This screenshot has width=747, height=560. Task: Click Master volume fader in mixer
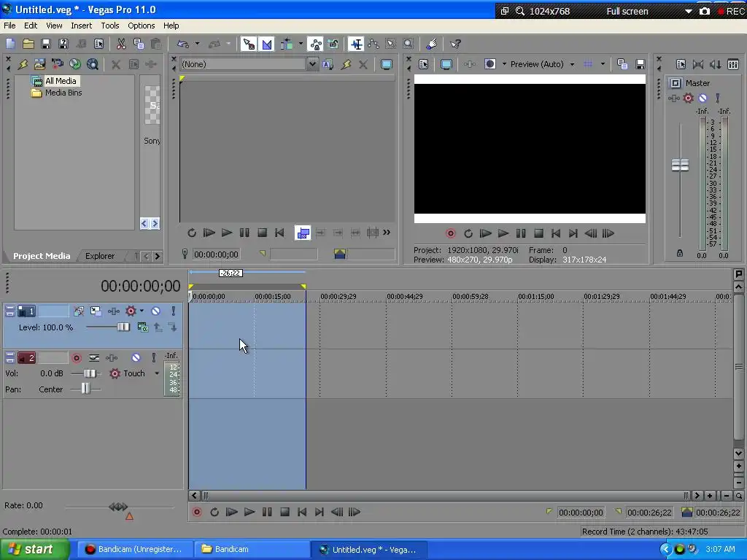pos(680,166)
